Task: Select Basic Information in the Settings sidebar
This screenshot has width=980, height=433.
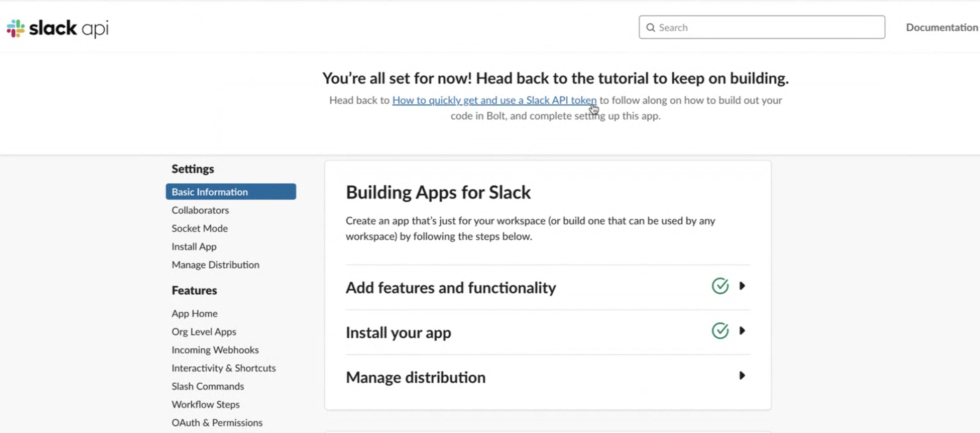Action: pyautogui.click(x=231, y=192)
